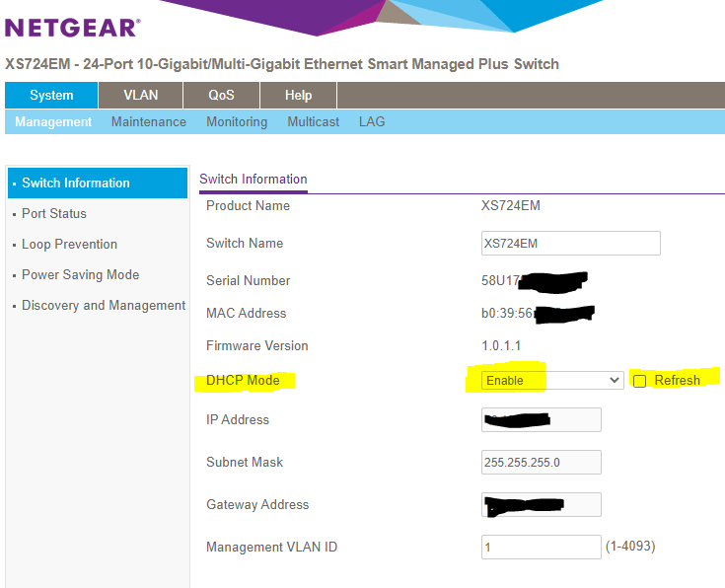725x588 pixels.
Task: Expand the DHCP Mode dropdown
Action: pos(551,381)
